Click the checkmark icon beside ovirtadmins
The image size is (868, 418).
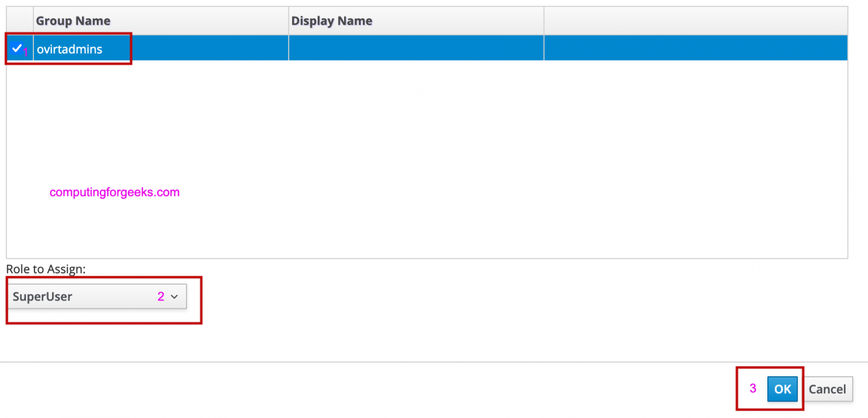[x=17, y=48]
